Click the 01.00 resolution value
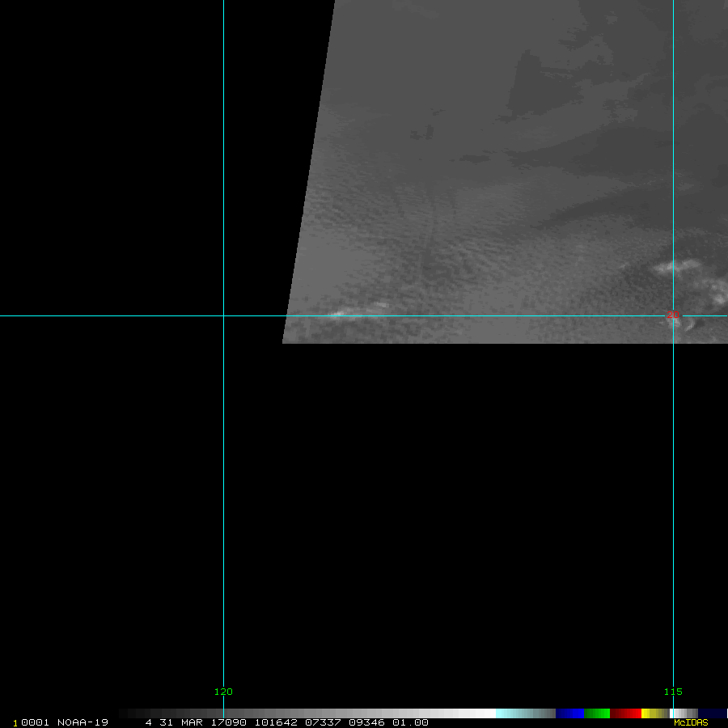728x728 pixels. [x=410, y=722]
